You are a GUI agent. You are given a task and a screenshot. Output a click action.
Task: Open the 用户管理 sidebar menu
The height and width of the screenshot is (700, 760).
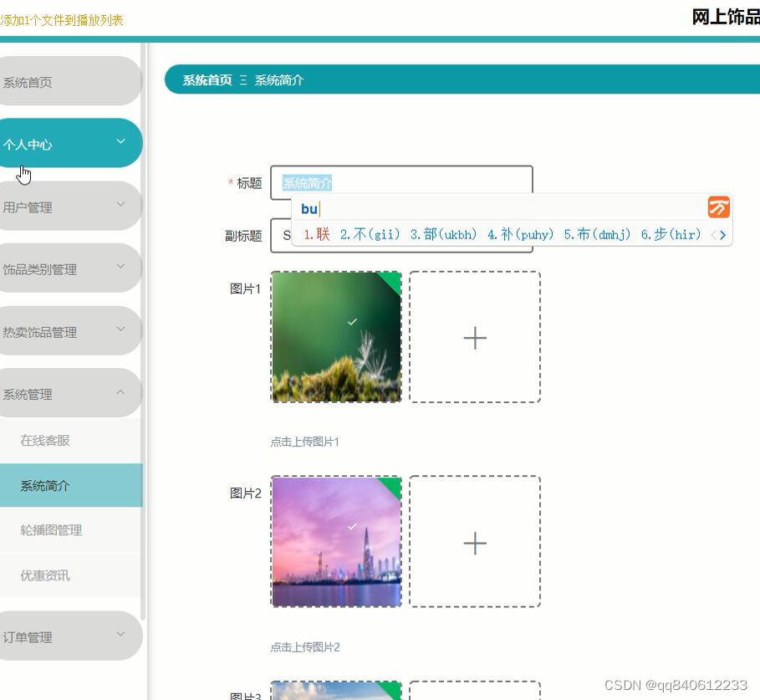pos(69,206)
